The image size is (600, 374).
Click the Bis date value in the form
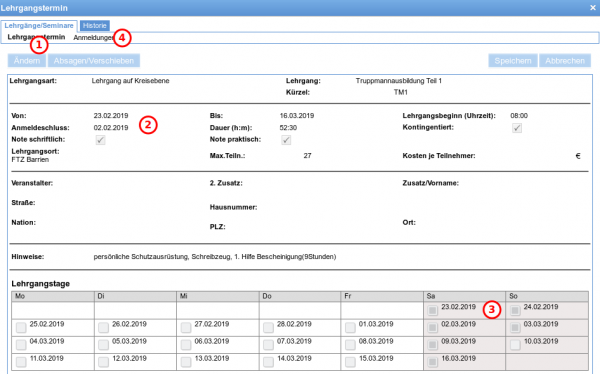click(297, 116)
